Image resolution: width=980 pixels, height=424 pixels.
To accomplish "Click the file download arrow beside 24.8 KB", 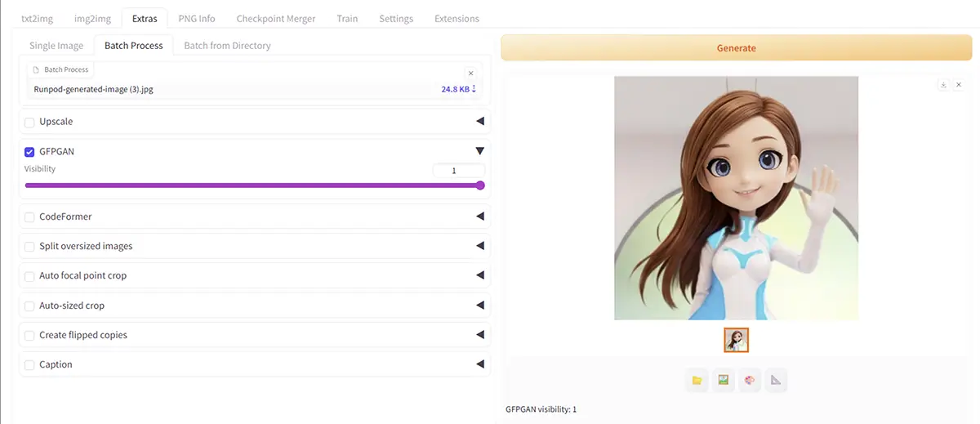I will pyautogui.click(x=474, y=89).
